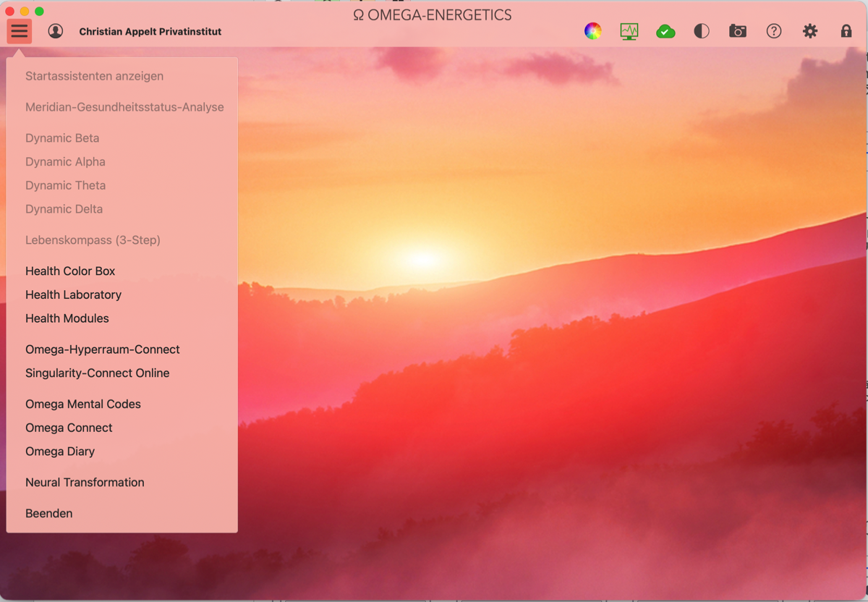Toggle the half-circle contrast icon
Screen dimensions: 868x602
[702, 31]
